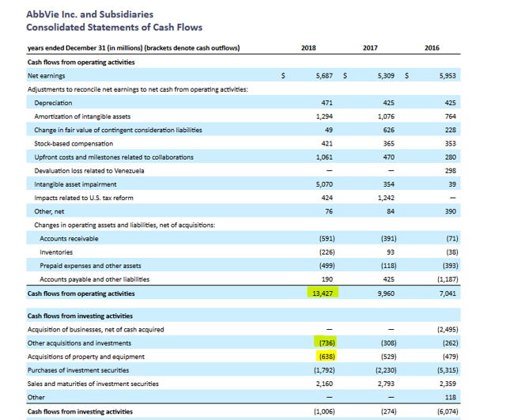Select stock-based compensation 2018 value 421
Image resolution: width=506 pixels, height=420 pixels.
click(x=327, y=143)
